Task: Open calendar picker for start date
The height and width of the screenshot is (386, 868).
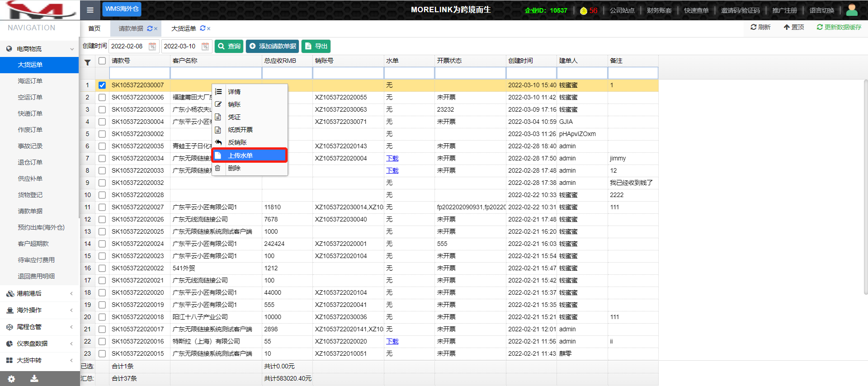Action: [152, 46]
